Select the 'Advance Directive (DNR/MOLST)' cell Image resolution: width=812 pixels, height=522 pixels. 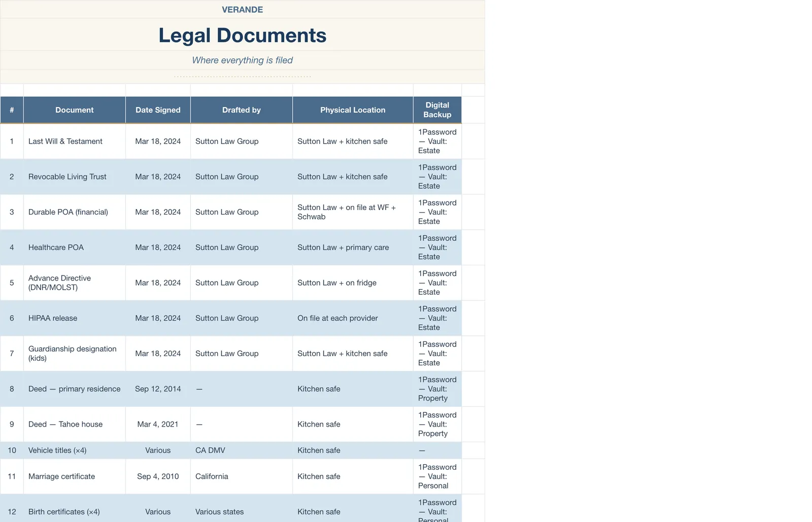point(75,283)
